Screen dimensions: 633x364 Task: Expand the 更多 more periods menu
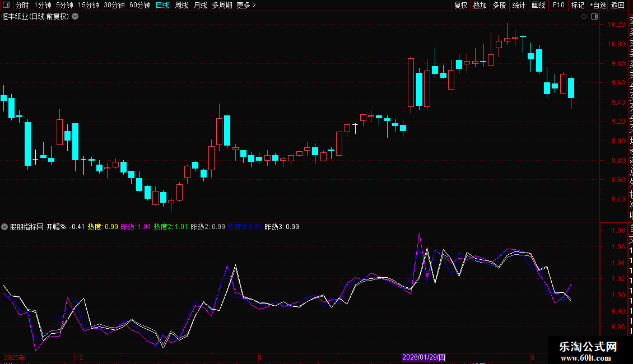click(x=246, y=5)
